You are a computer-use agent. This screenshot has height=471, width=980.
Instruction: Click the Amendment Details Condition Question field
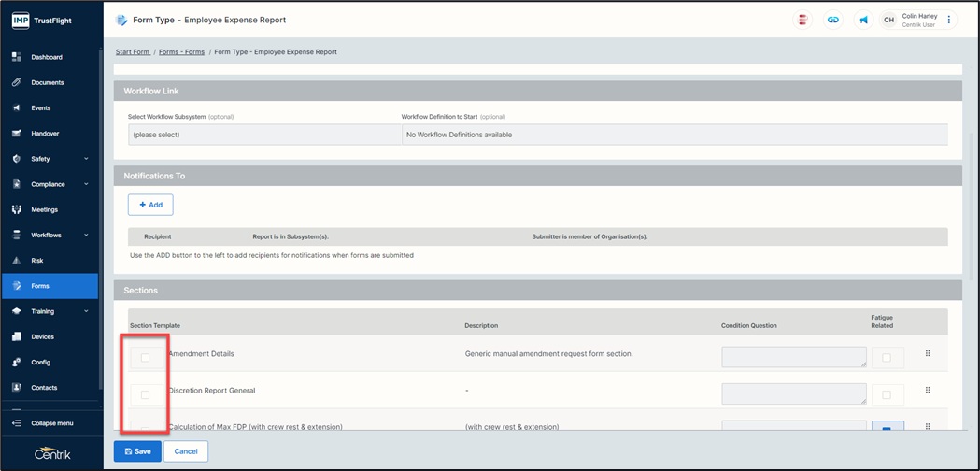pyautogui.click(x=794, y=357)
